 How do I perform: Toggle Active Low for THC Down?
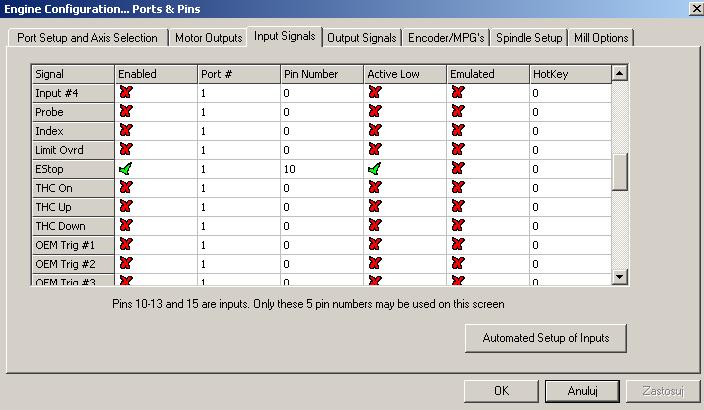click(375, 225)
